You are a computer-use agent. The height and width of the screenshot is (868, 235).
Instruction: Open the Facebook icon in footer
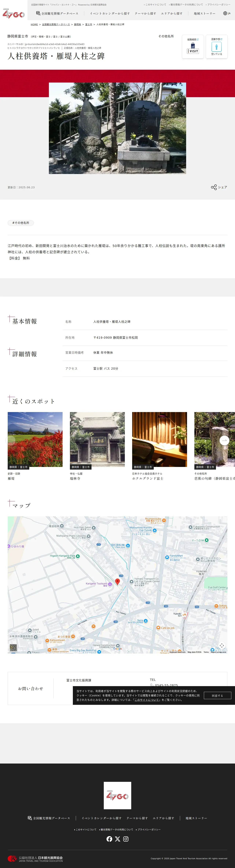click(x=109, y=839)
